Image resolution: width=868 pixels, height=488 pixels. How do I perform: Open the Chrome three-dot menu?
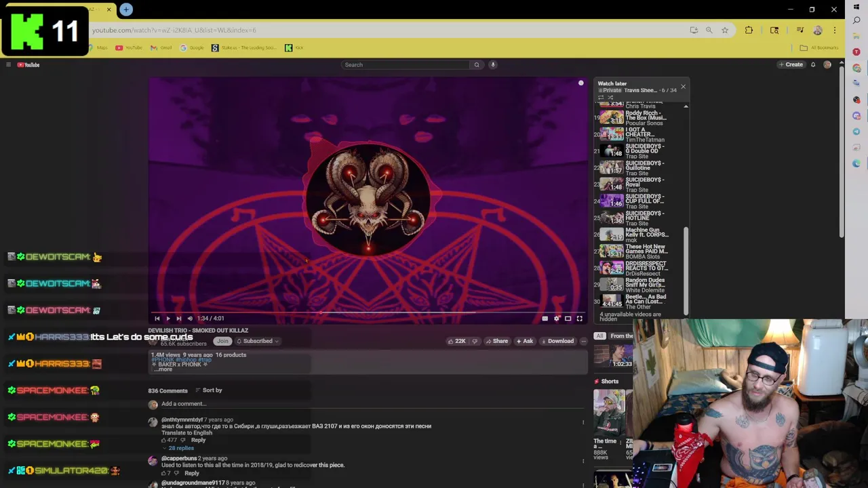835,30
